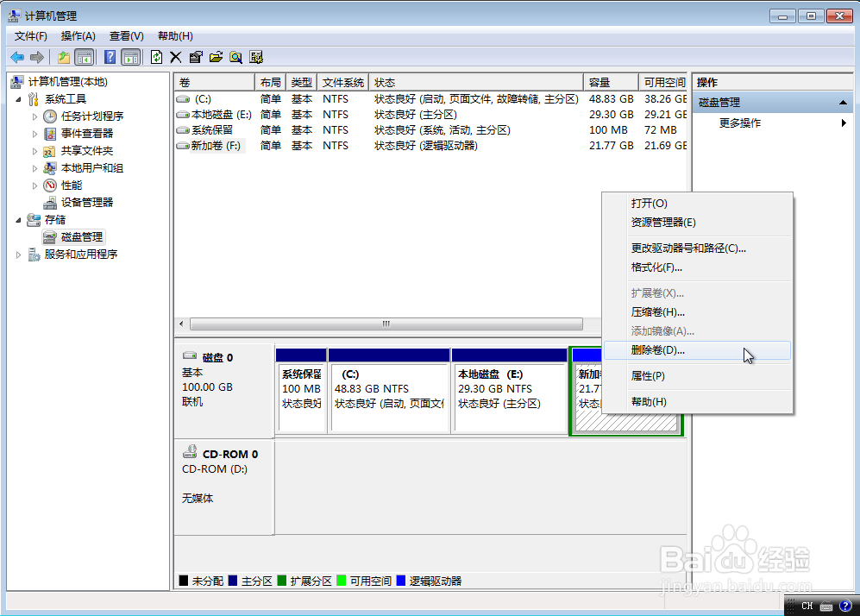Screen dimensions: 860x616
Task: Select 系统保留 volume row
Action: coord(430,130)
